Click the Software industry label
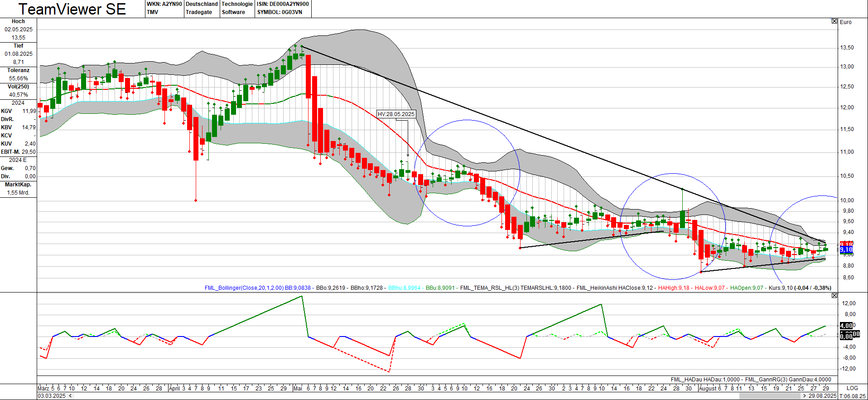Viewport: 868px width, 400px height. coord(233,12)
